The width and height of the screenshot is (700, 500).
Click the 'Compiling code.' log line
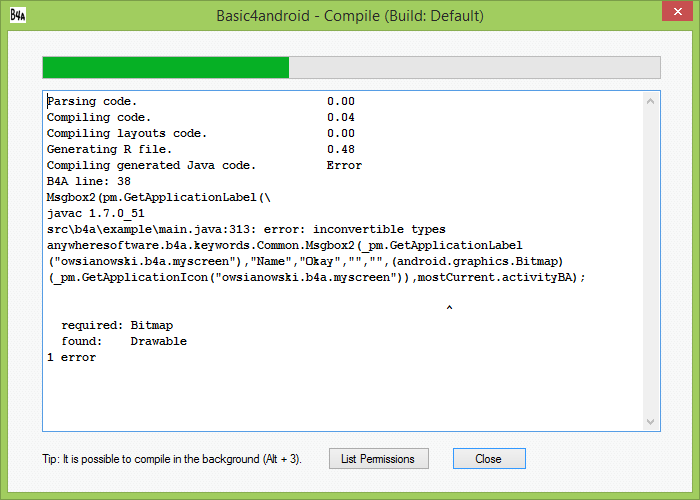click(x=99, y=117)
